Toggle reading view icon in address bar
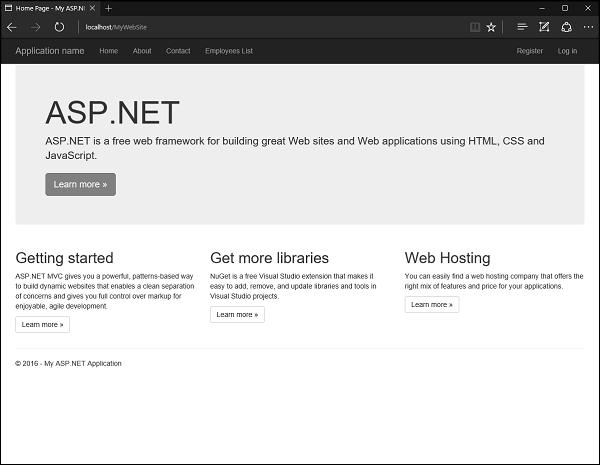Viewport: 600px width, 465px height. tap(473, 27)
